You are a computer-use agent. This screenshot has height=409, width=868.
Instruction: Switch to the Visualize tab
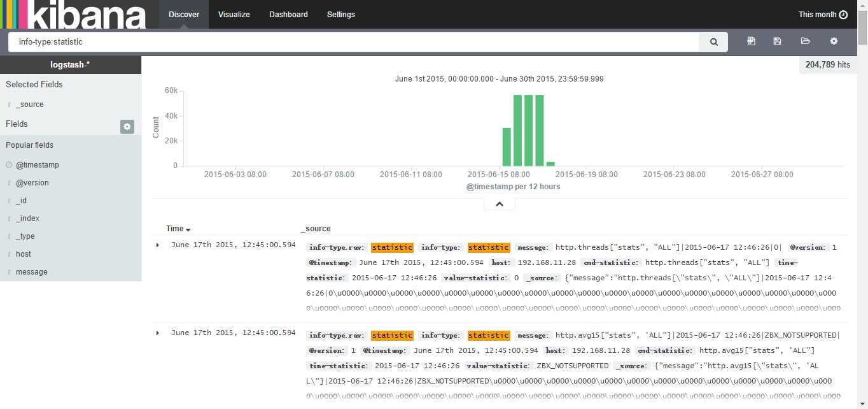point(234,15)
